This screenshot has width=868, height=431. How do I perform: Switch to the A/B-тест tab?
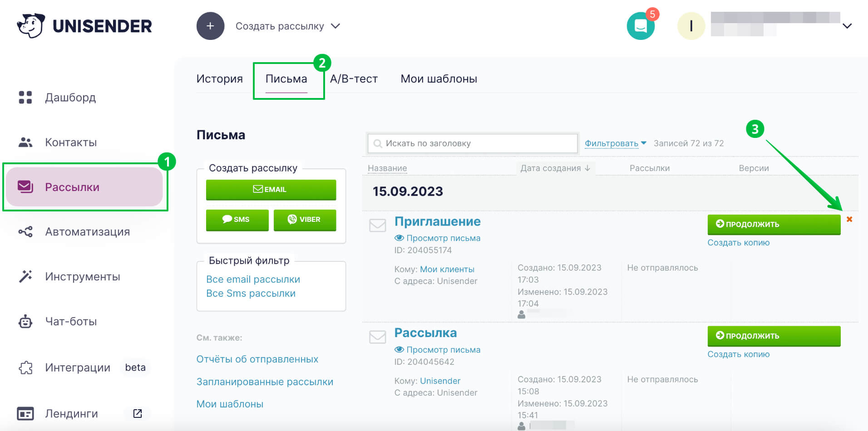tap(354, 78)
